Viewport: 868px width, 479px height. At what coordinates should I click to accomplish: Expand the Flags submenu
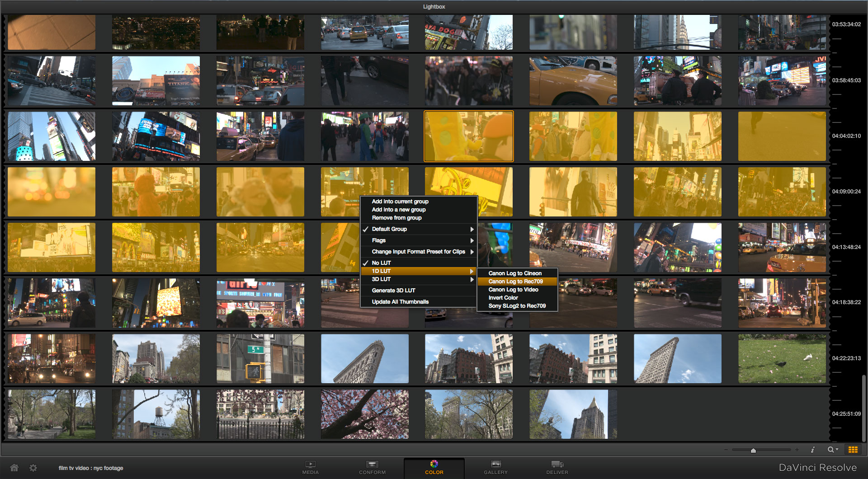coord(379,240)
